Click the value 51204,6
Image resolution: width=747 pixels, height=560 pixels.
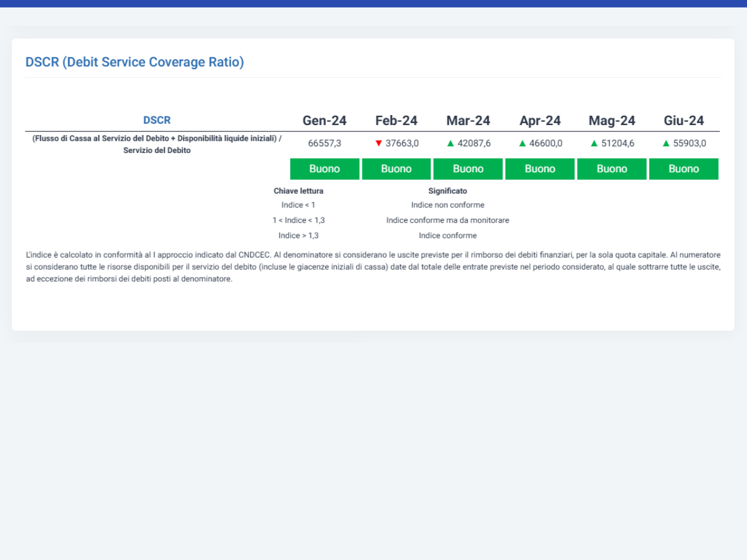pyautogui.click(x=618, y=143)
